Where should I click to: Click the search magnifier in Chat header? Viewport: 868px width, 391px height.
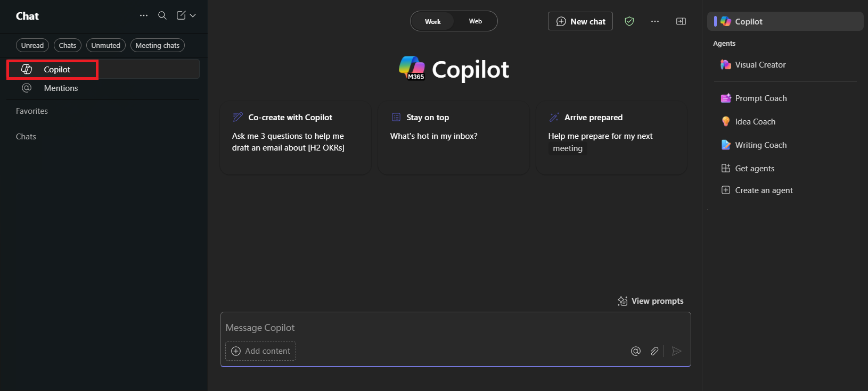point(162,16)
